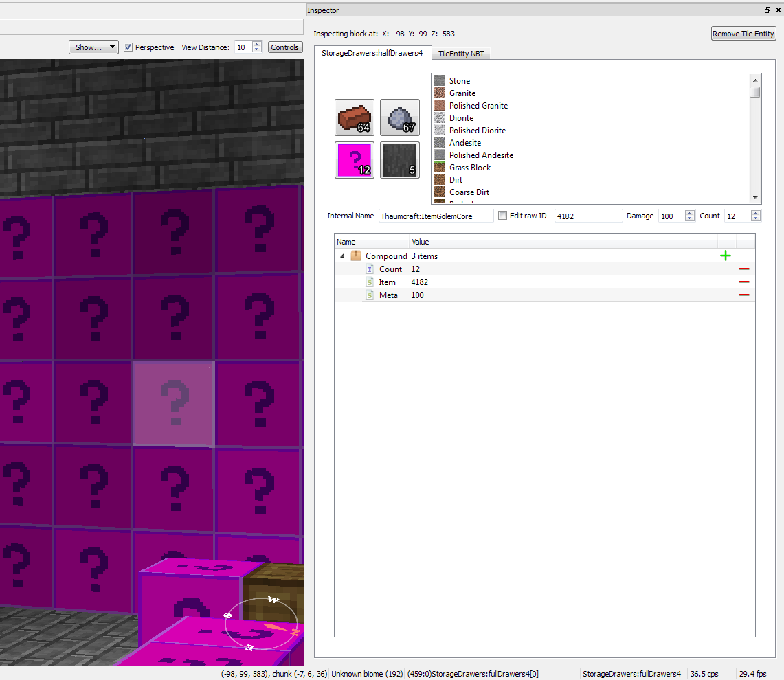The width and height of the screenshot is (784, 680).
Task: Click the item list scroll down arrow
Action: coord(755,198)
